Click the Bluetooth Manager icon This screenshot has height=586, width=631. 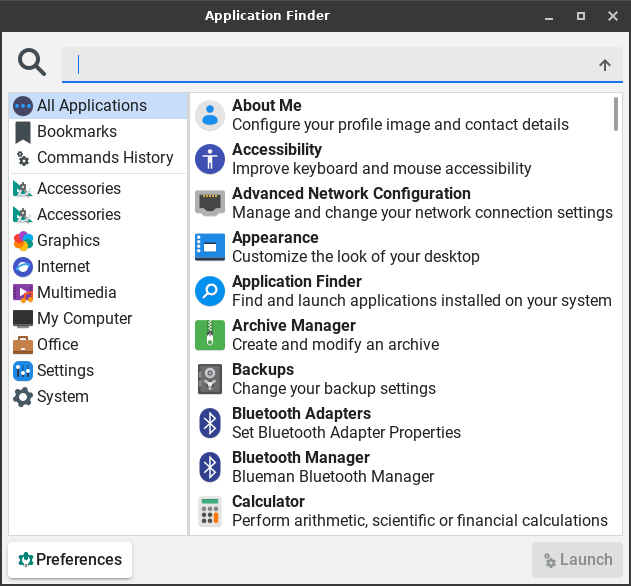[x=210, y=467]
